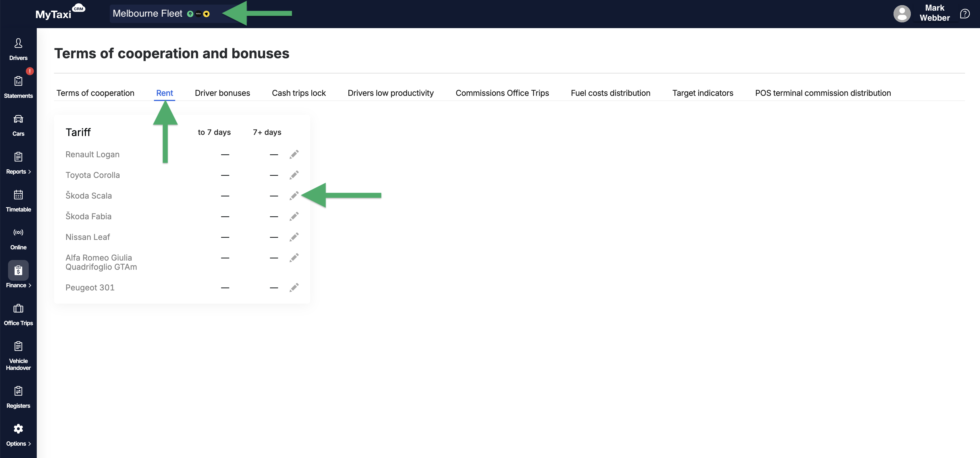Open POS terminal commission distribution tab
Image resolution: width=980 pixels, height=458 pixels.
[x=823, y=93]
